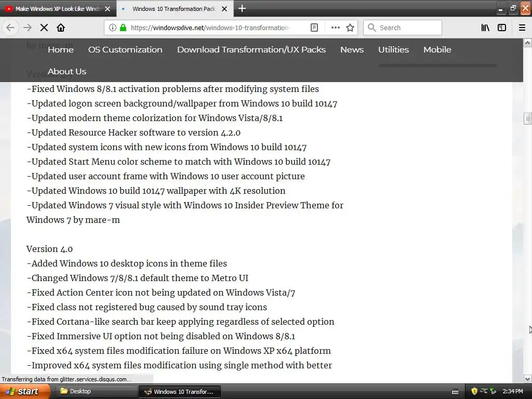Open OS Customization menu item

(x=125, y=49)
